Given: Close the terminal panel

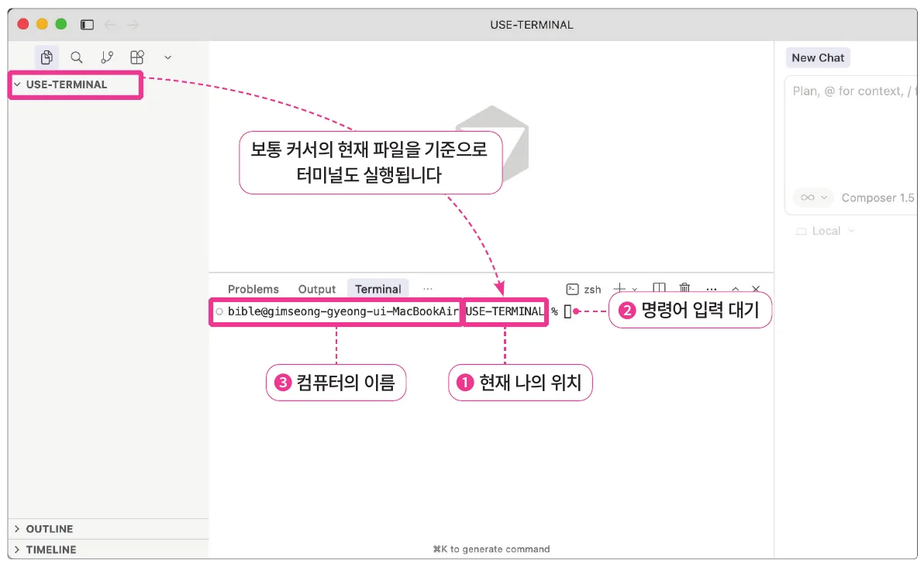Looking at the screenshot, I should pyautogui.click(x=756, y=289).
